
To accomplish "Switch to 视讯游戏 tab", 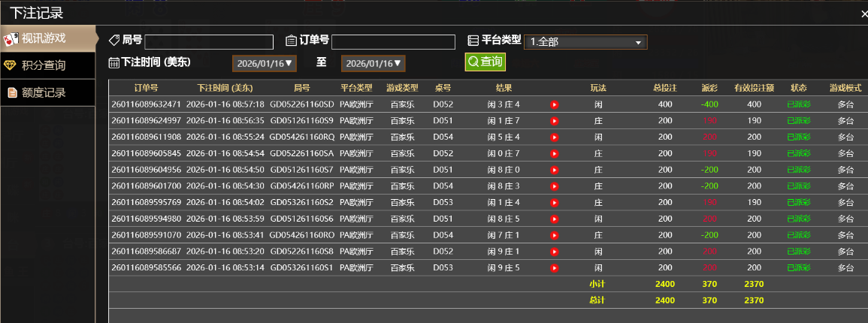I will pyautogui.click(x=48, y=38).
